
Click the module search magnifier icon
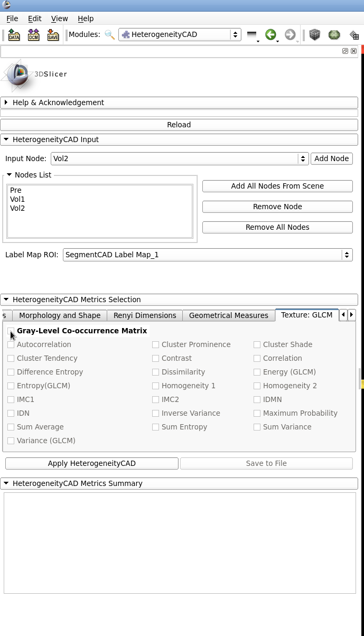coord(109,35)
